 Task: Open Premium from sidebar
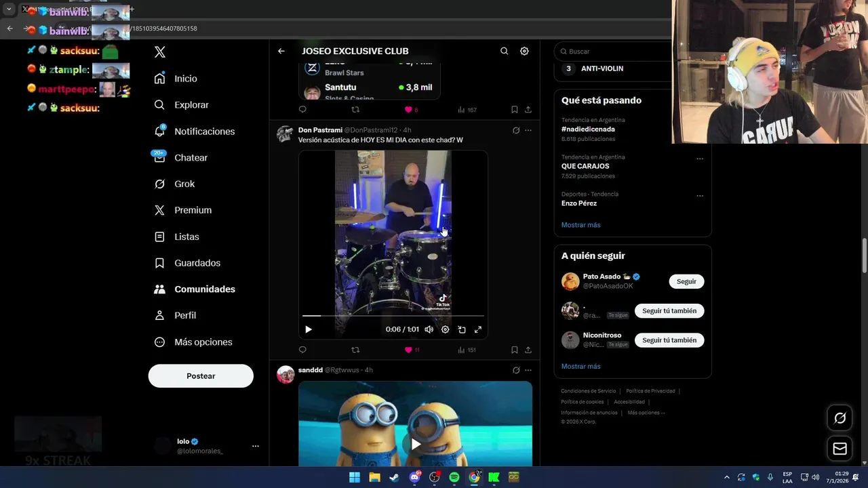(x=183, y=210)
